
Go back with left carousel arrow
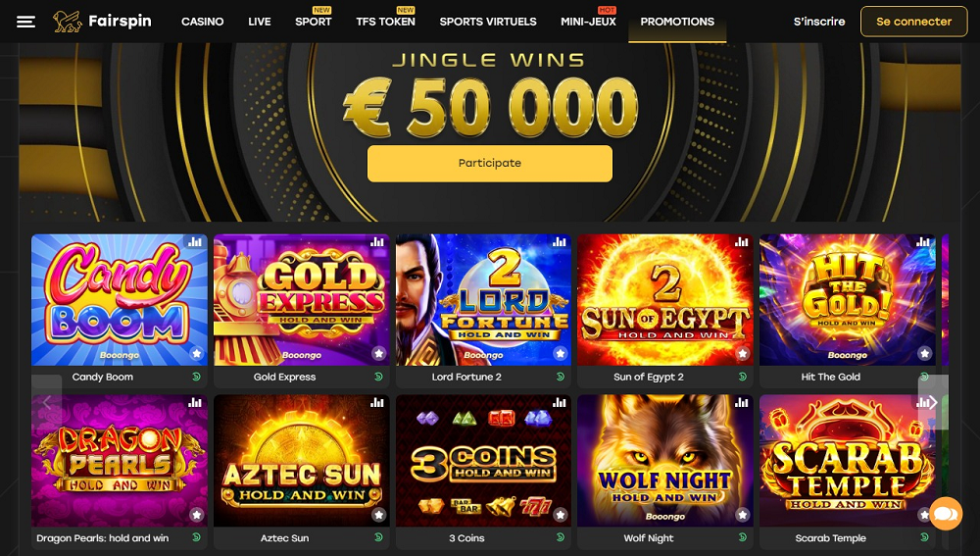[47, 402]
